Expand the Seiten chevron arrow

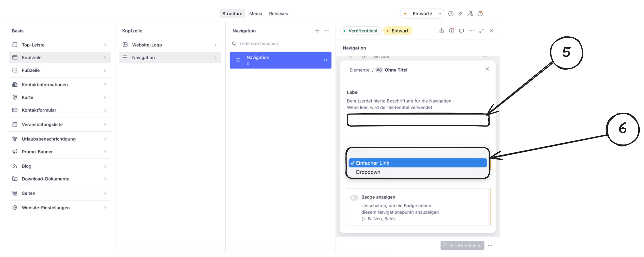[x=105, y=193]
